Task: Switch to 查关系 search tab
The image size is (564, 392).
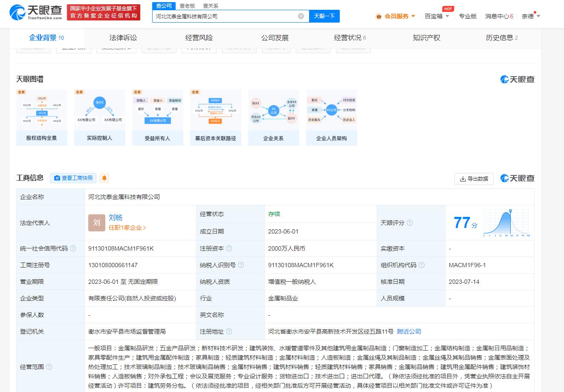Action: click(x=211, y=6)
